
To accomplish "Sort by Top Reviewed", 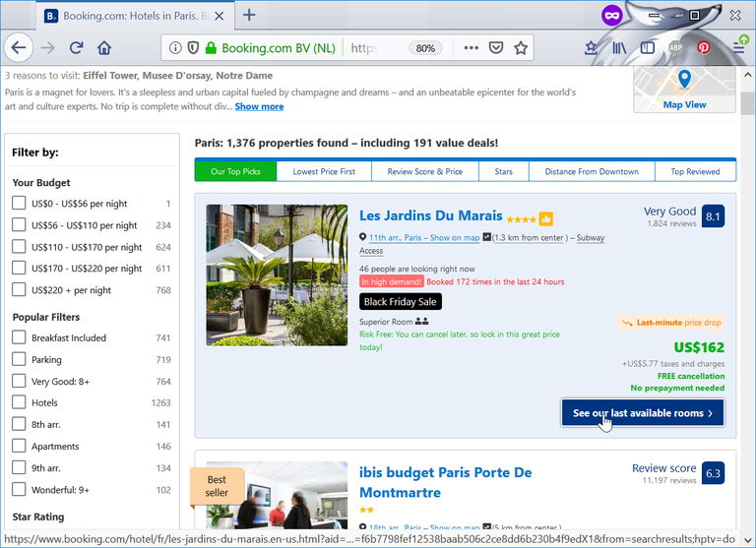I will tap(695, 171).
